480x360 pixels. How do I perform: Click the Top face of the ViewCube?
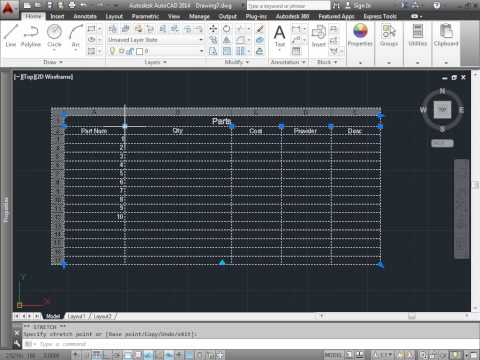[x=442, y=110]
